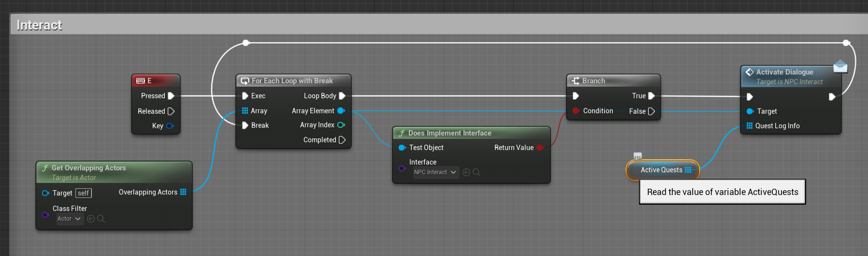Click the left reroute node on top wire
Image resolution: width=868 pixels, height=256 pixels.
pyautogui.click(x=246, y=43)
